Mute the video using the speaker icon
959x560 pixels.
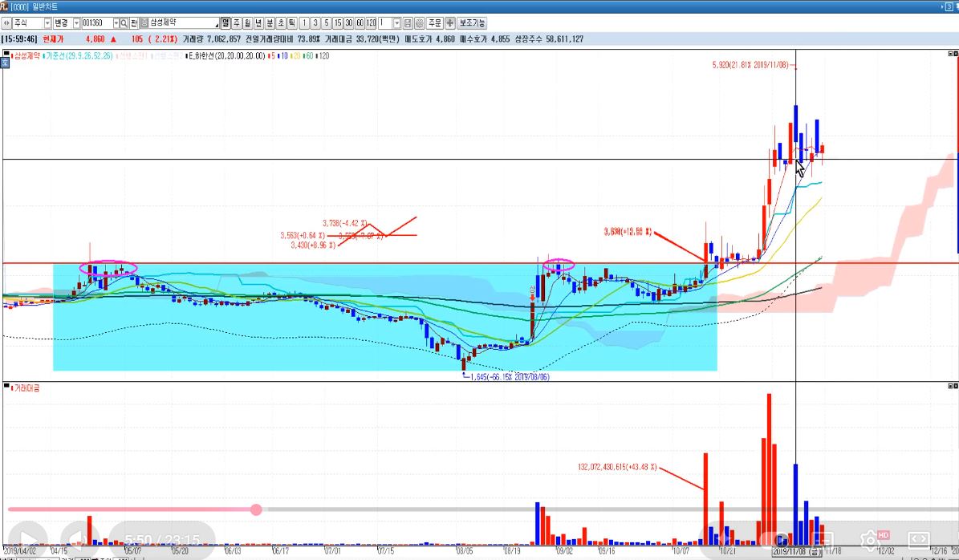point(79,540)
